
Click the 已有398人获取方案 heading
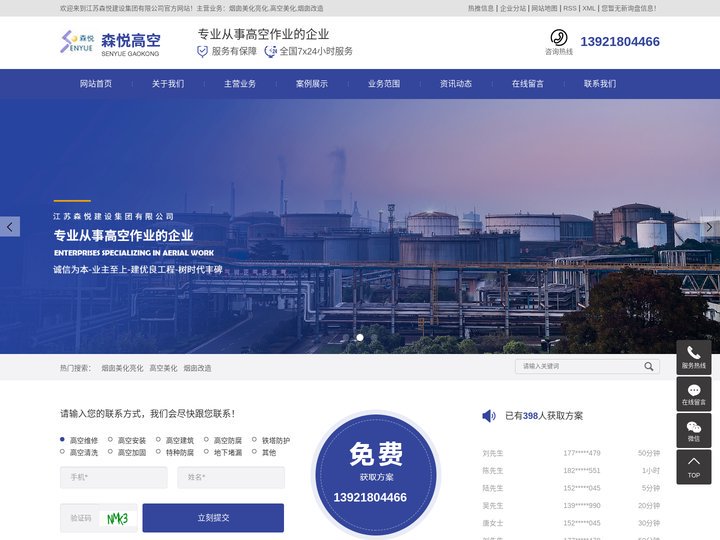pyautogui.click(x=544, y=416)
